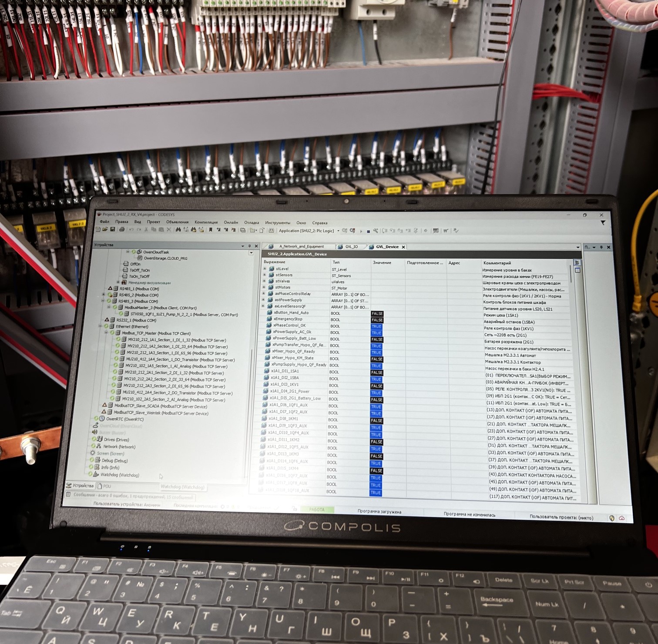The height and width of the screenshot is (644, 658).
Task: Click the Find binoculars icon
Action: (x=178, y=230)
